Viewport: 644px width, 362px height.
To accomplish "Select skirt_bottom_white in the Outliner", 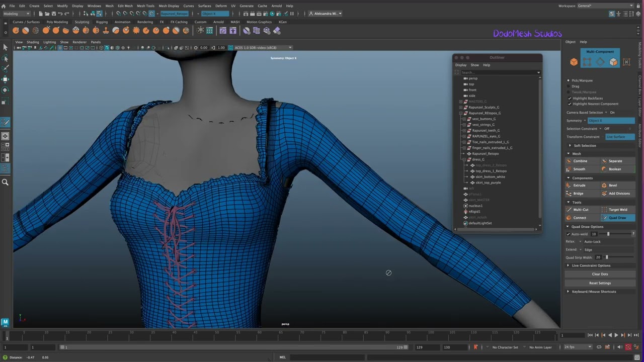I will (x=490, y=177).
